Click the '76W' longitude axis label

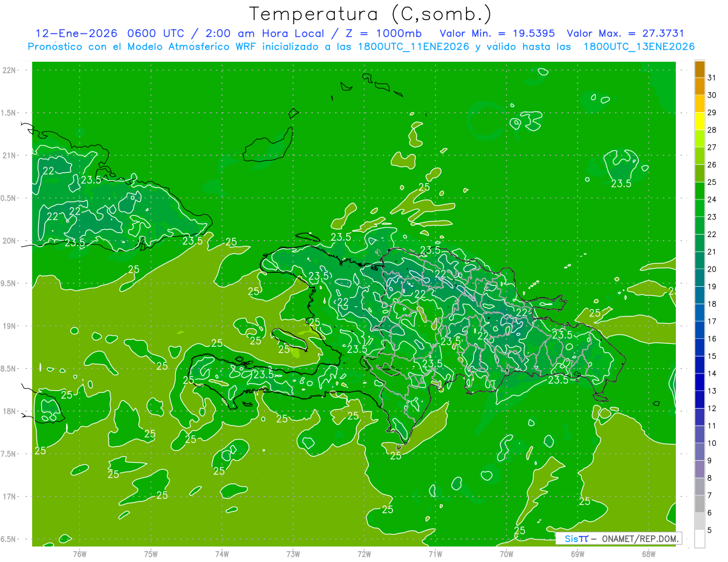click(79, 554)
